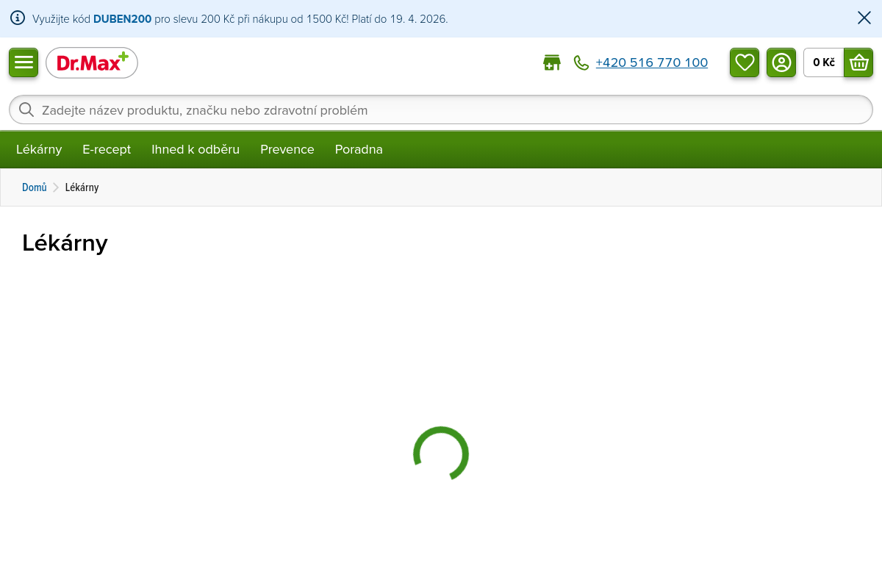The image size is (882, 588).
Task: Open the hamburger main menu
Action: pos(24,62)
